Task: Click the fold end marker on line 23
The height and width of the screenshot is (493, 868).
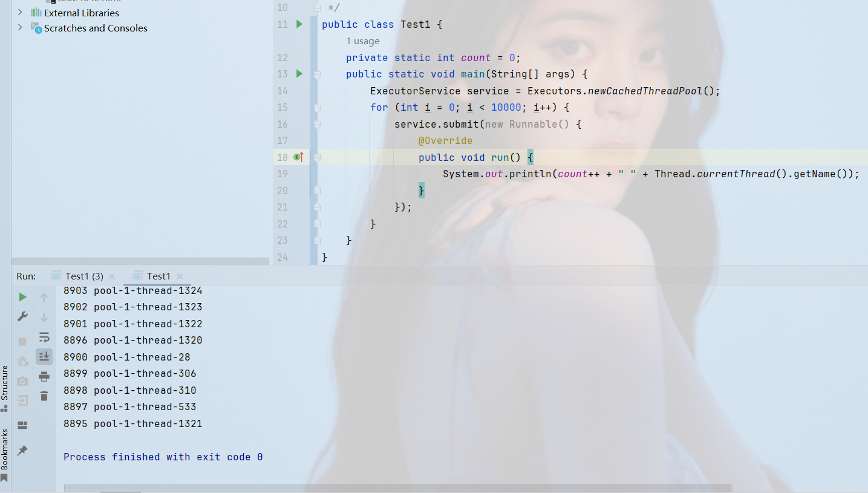Action: 317,240
